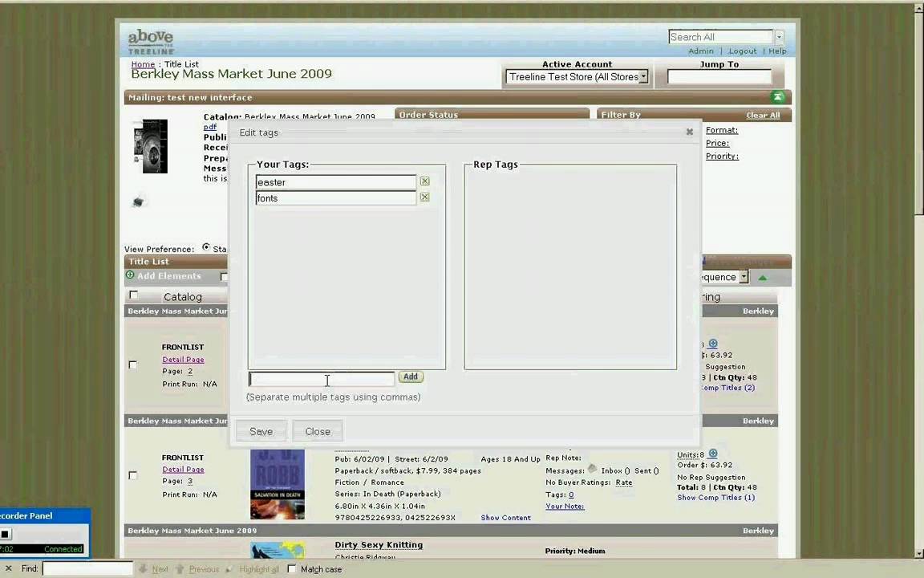Open the catalog pdf link

[x=210, y=127]
